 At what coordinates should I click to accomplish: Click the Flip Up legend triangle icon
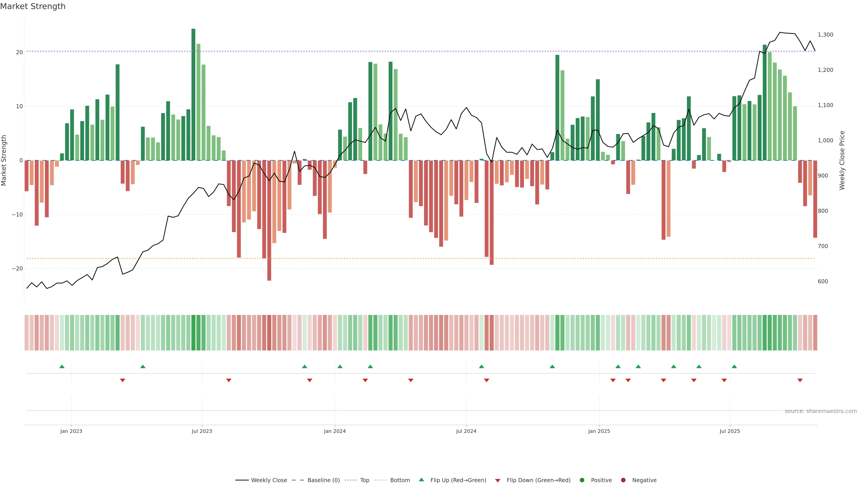point(421,480)
